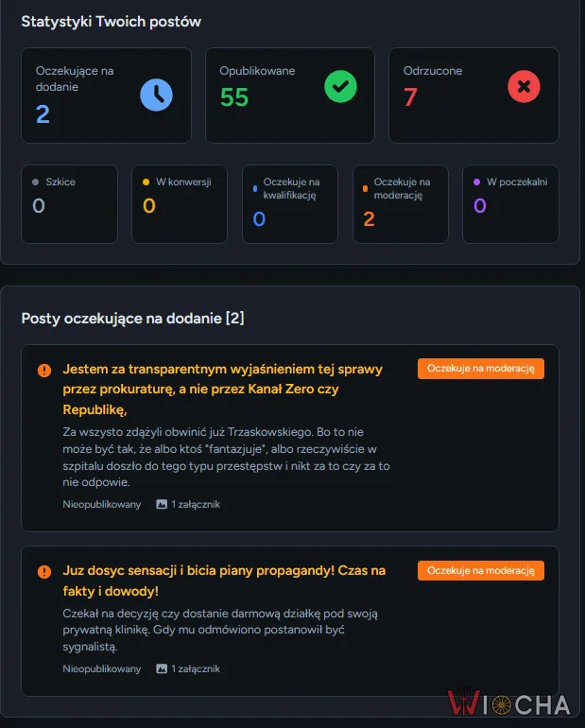Click second post's Oczekuje na moderację badge

coord(481,571)
